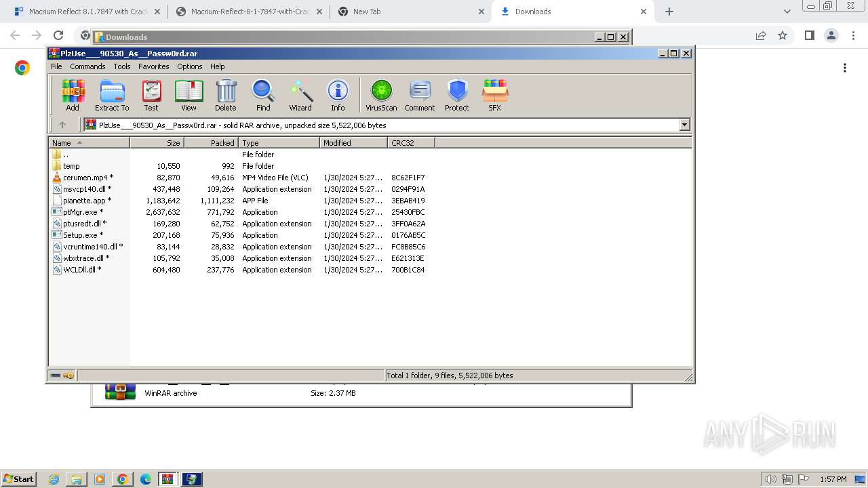Open the View file tool

tap(189, 95)
